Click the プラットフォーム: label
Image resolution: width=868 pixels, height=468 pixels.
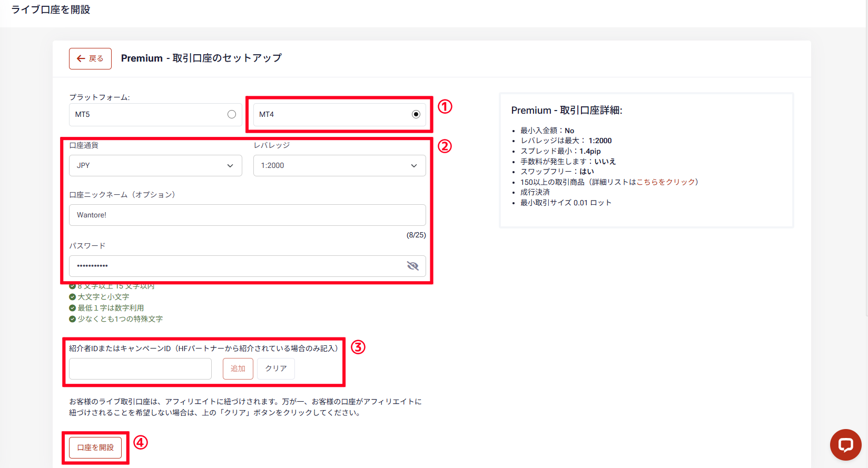pos(100,97)
